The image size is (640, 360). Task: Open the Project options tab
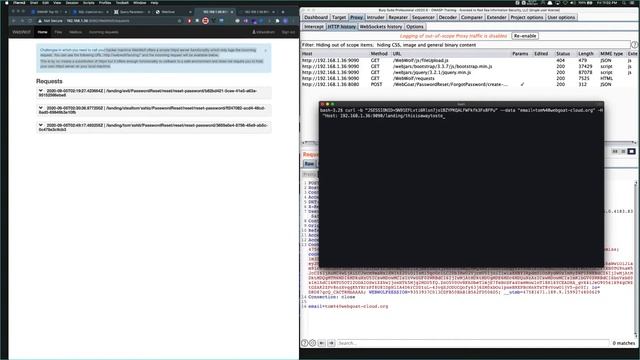527,18
